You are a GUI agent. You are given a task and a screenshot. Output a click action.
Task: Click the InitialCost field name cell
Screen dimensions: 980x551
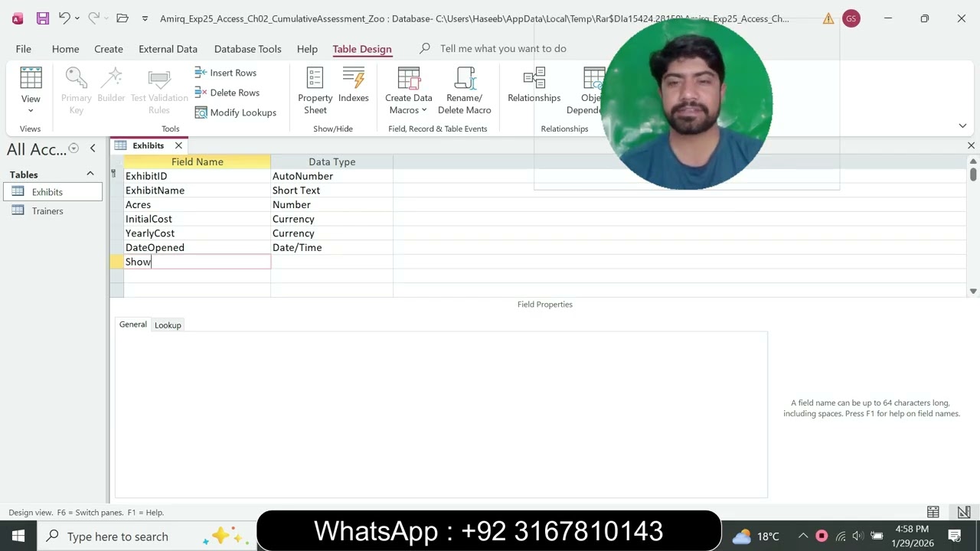[197, 219]
